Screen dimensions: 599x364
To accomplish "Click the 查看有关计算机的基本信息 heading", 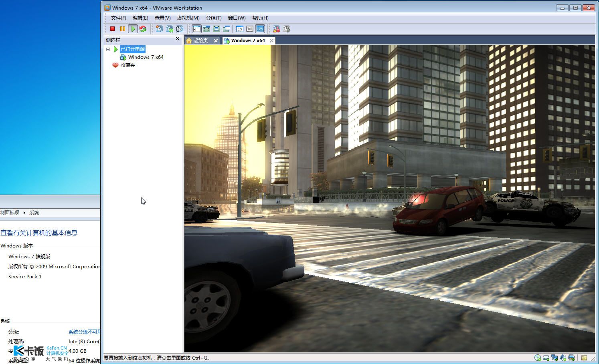I will pyautogui.click(x=39, y=233).
